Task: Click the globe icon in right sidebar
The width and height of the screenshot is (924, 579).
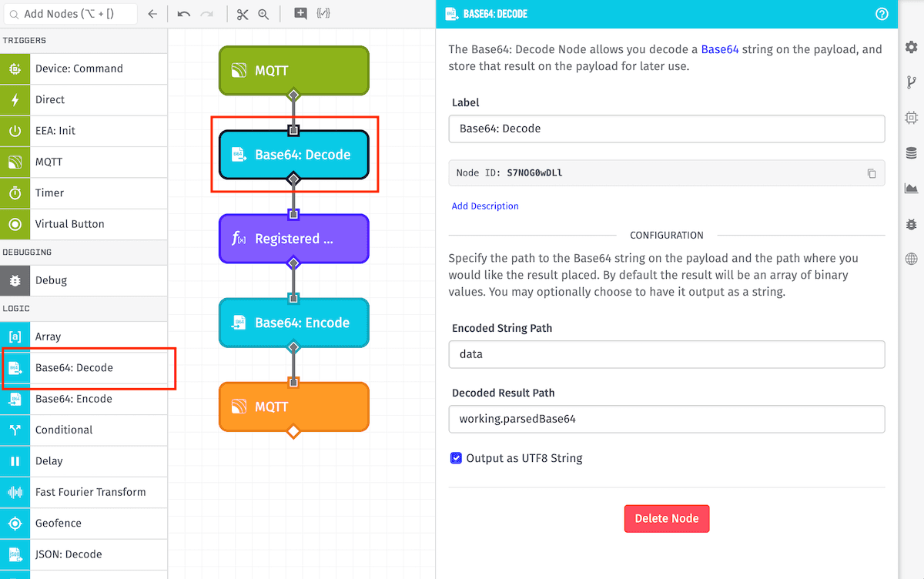Action: (912, 259)
